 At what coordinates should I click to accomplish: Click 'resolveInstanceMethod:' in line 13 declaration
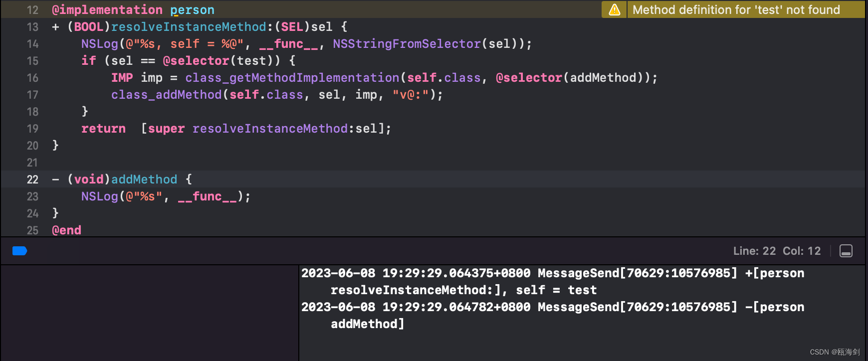[192, 27]
